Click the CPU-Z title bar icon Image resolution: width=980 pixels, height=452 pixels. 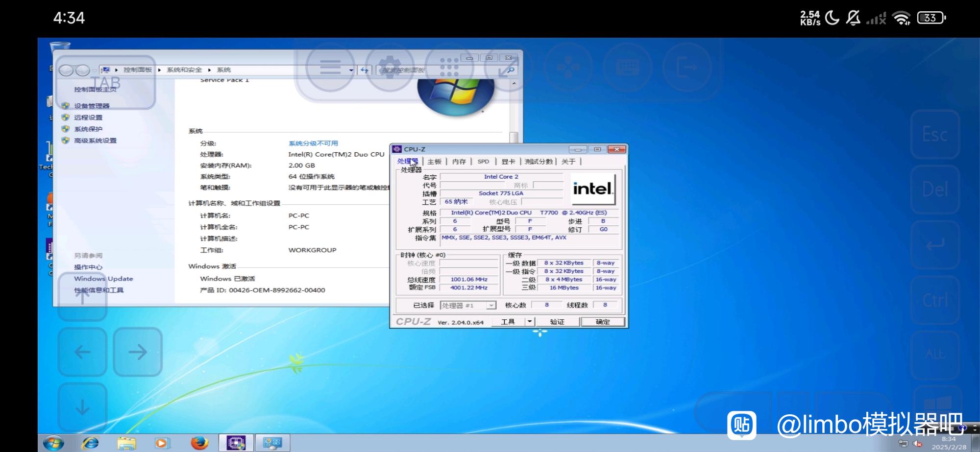(397, 149)
